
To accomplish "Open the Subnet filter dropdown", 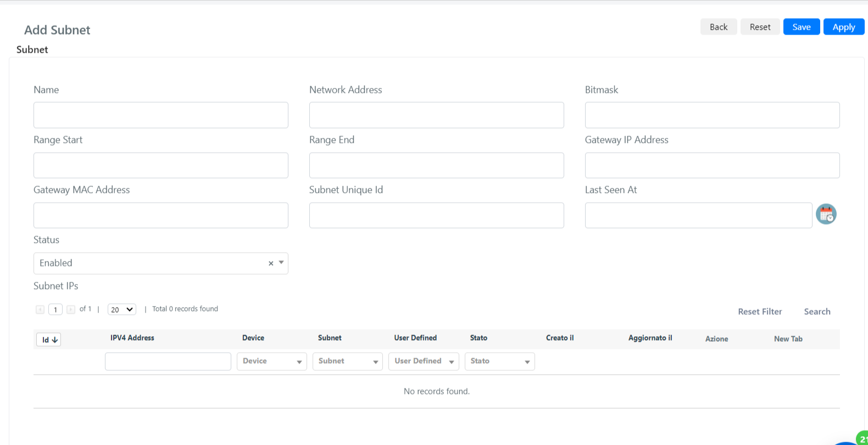I will click(348, 361).
